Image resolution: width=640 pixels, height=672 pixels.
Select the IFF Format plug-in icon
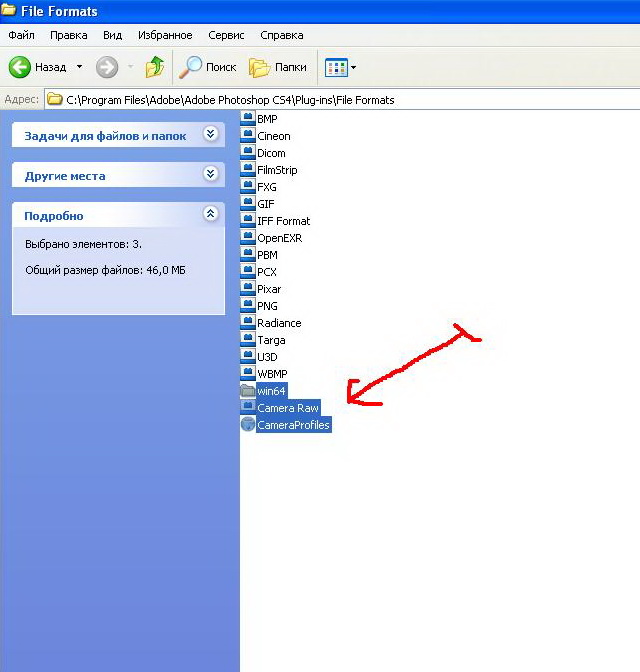[x=248, y=220]
